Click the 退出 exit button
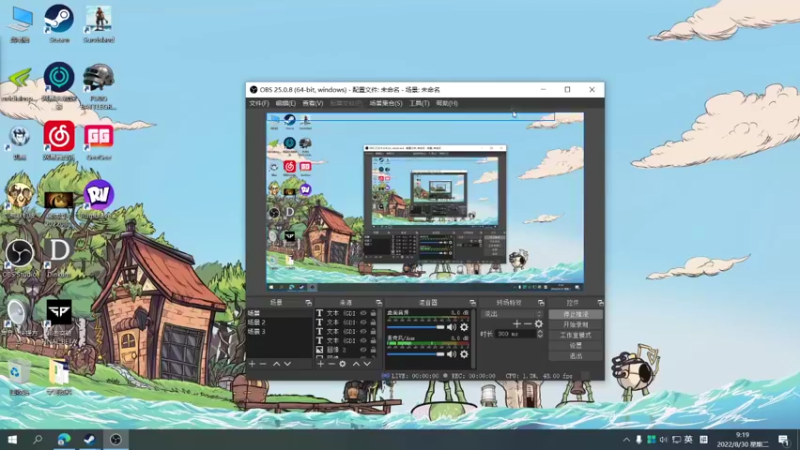The height and width of the screenshot is (450, 800). click(x=576, y=356)
